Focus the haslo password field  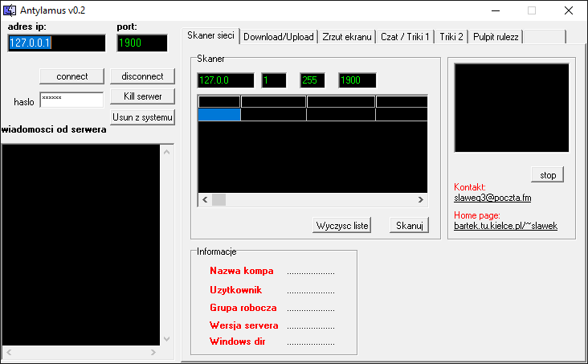click(x=71, y=100)
